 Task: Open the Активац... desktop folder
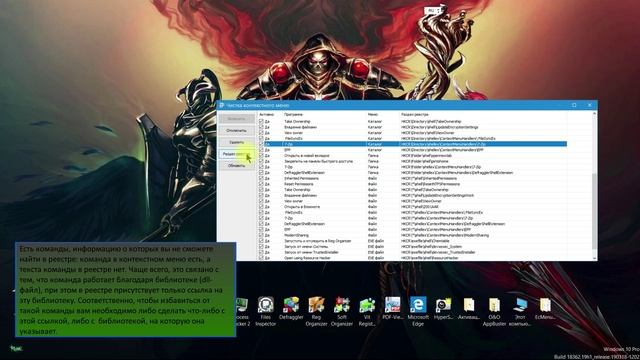[x=469, y=308]
